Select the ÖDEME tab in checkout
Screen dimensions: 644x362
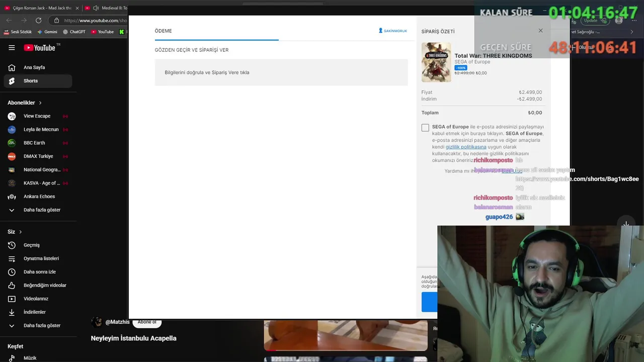click(x=164, y=31)
